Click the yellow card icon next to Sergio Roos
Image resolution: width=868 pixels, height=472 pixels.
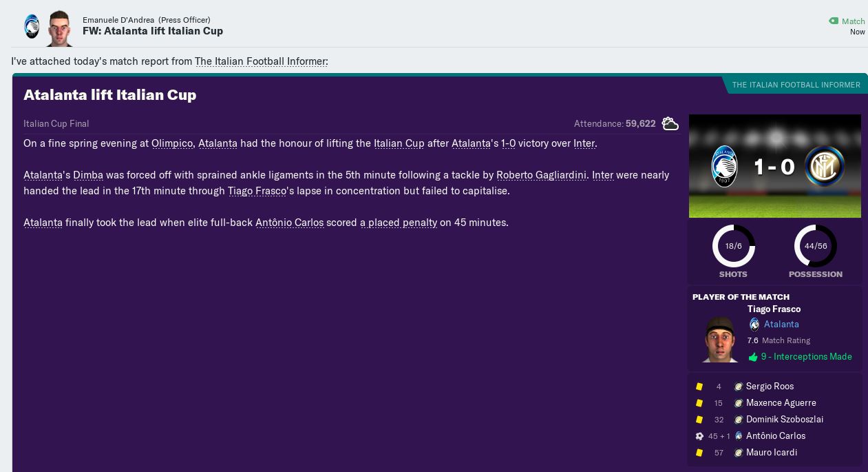(x=699, y=387)
